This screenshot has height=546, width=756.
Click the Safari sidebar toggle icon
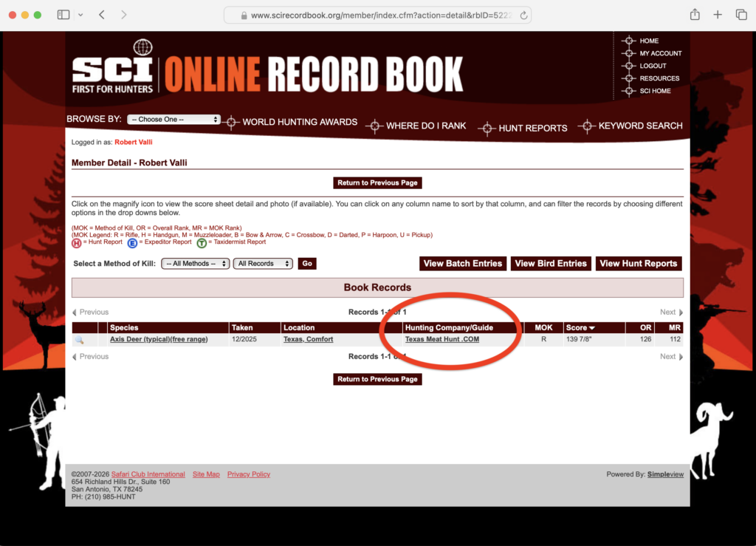63,15
